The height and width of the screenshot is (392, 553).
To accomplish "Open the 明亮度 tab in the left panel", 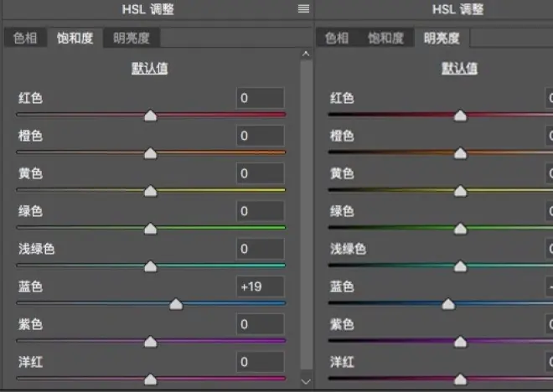I will pos(132,38).
